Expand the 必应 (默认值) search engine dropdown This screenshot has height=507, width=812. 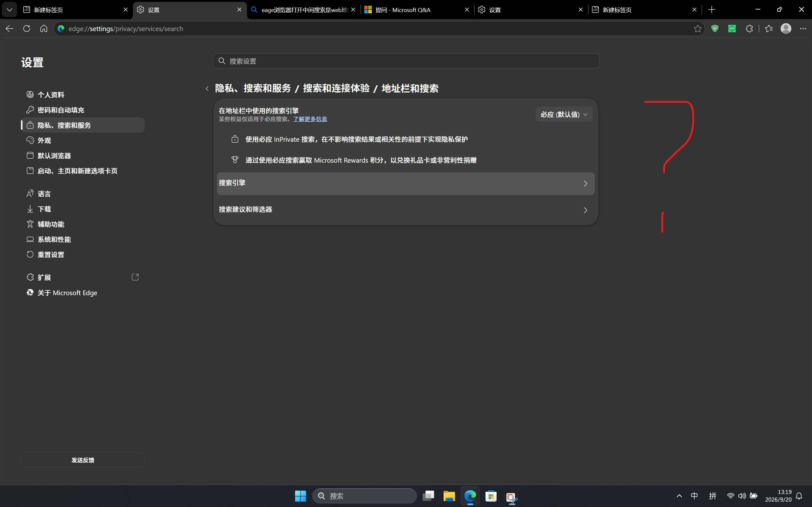(x=564, y=115)
